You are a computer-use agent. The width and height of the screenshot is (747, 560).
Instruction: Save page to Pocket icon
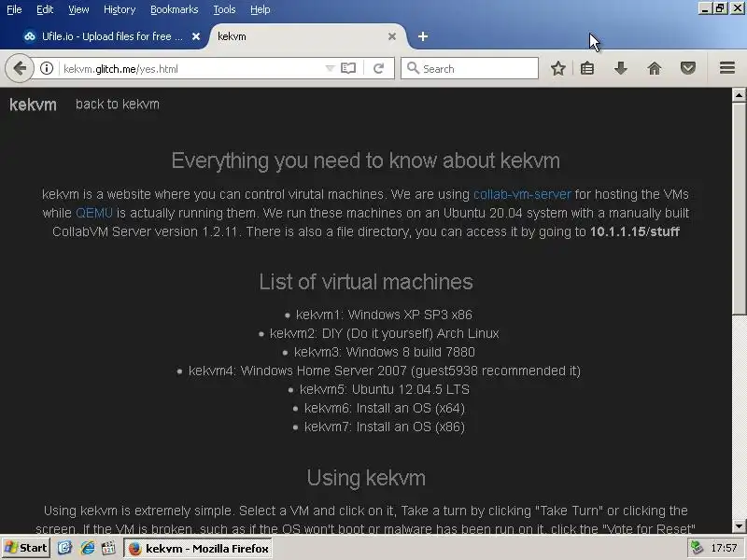tap(687, 68)
